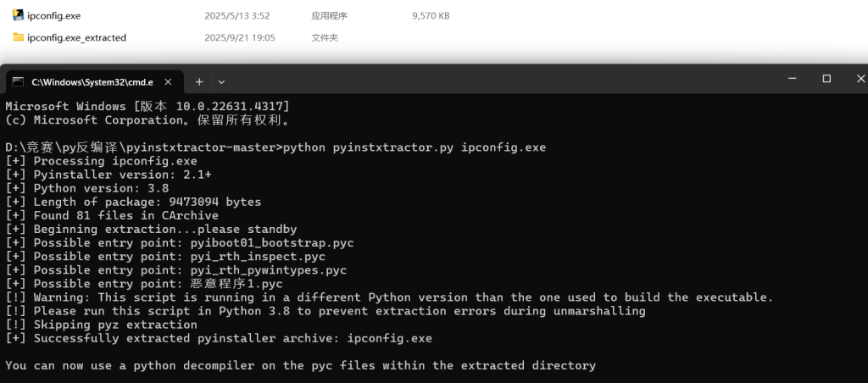Click the 应用程序 file type cell
868x383 pixels.
pos(329,15)
